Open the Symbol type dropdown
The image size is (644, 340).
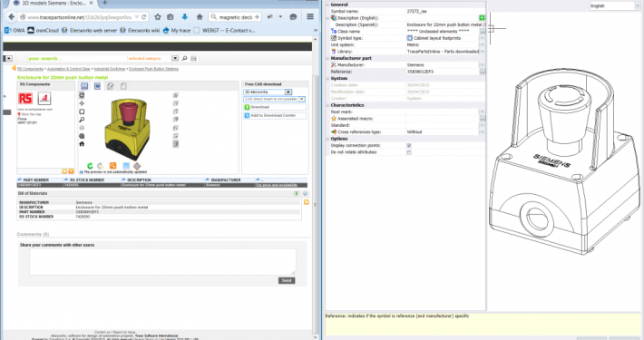click(x=483, y=38)
